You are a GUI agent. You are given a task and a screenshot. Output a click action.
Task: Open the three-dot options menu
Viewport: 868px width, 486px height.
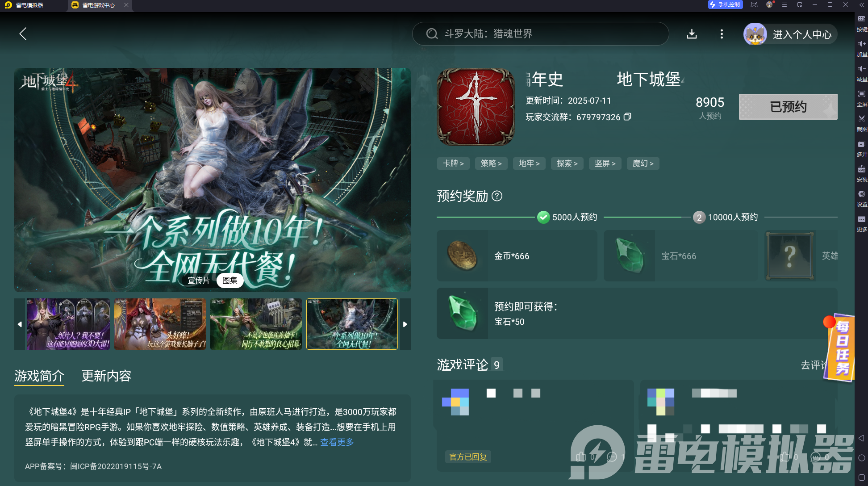pos(722,34)
